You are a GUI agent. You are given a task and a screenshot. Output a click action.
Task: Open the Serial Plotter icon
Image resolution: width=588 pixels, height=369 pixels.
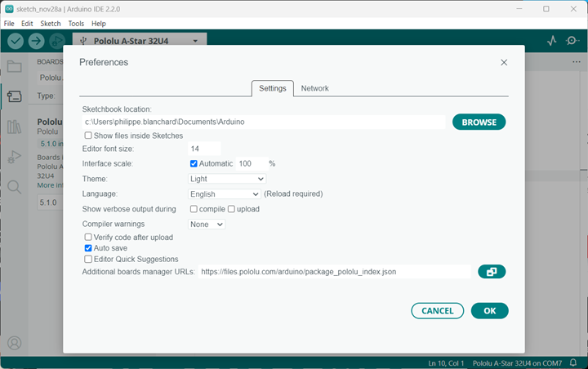(x=551, y=41)
